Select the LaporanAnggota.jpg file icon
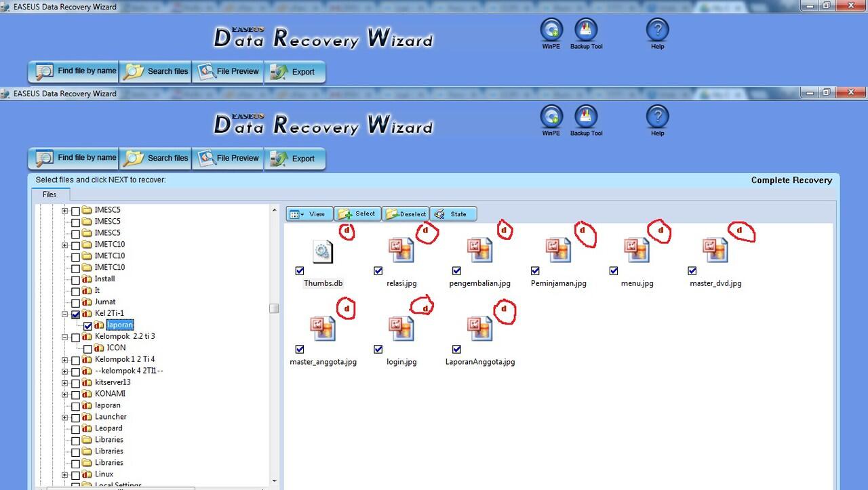This screenshot has height=490, width=868. point(479,329)
